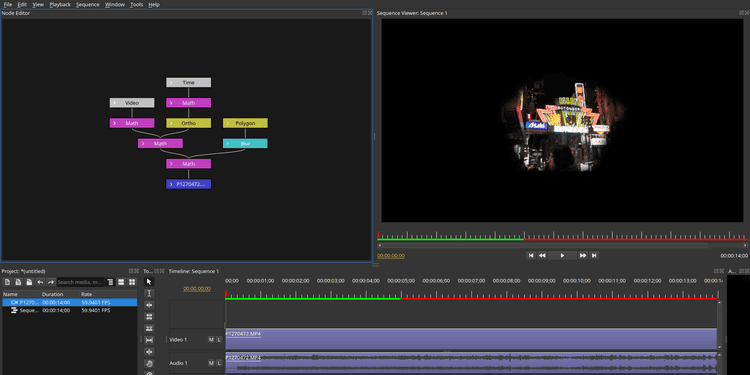Select the Hand tool in the toolbox
Viewport: 750px width, 375px height.
click(x=149, y=364)
